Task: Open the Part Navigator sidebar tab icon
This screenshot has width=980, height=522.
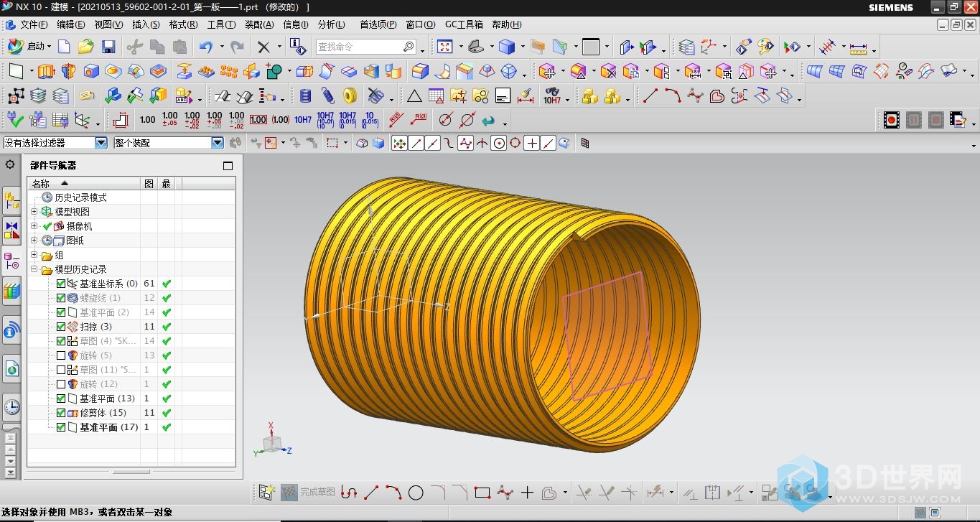Action: coord(11,261)
